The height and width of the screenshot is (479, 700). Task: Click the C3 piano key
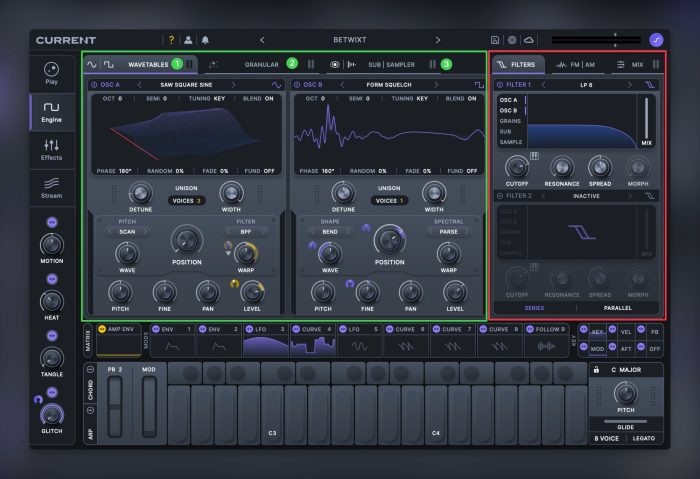coord(272,415)
